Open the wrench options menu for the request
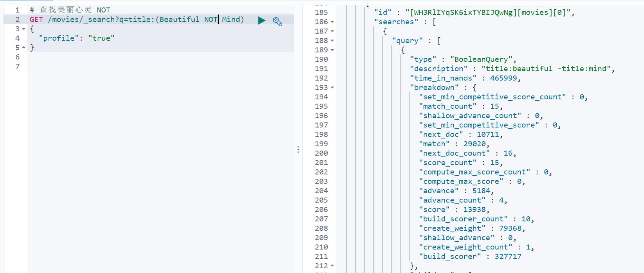The image size is (644, 273). click(278, 21)
